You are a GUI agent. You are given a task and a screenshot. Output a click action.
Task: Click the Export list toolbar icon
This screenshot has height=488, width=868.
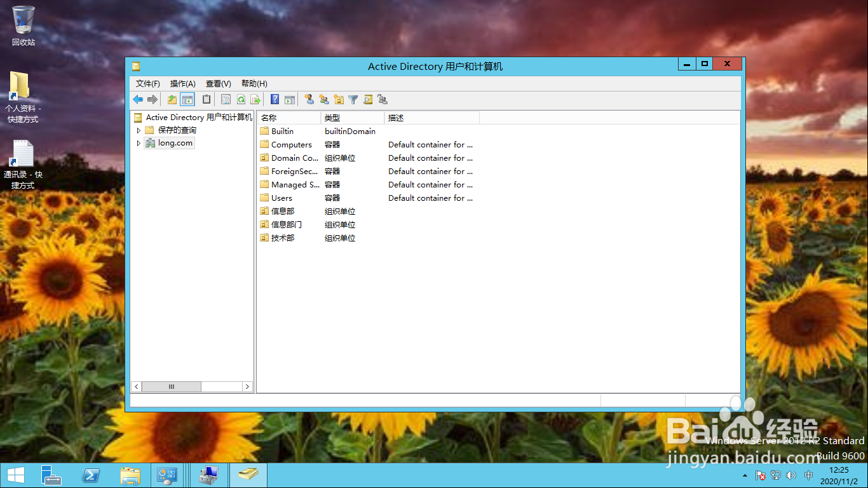pyautogui.click(x=255, y=100)
